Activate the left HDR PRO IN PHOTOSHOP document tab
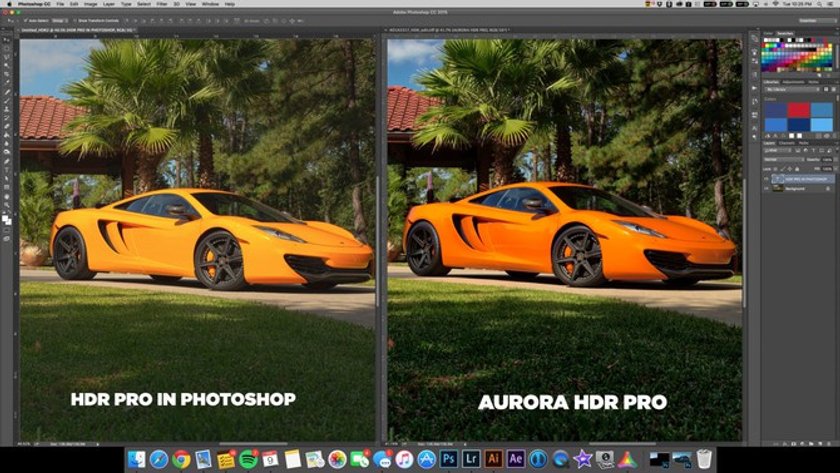The height and width of the screenshot is (473, 840). pos(77,30)
